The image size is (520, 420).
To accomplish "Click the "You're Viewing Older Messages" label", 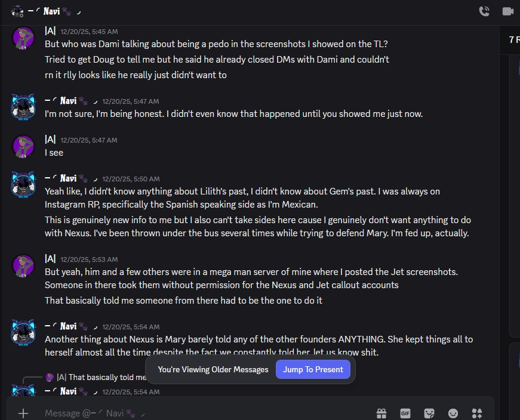I will tap(213, 369).
